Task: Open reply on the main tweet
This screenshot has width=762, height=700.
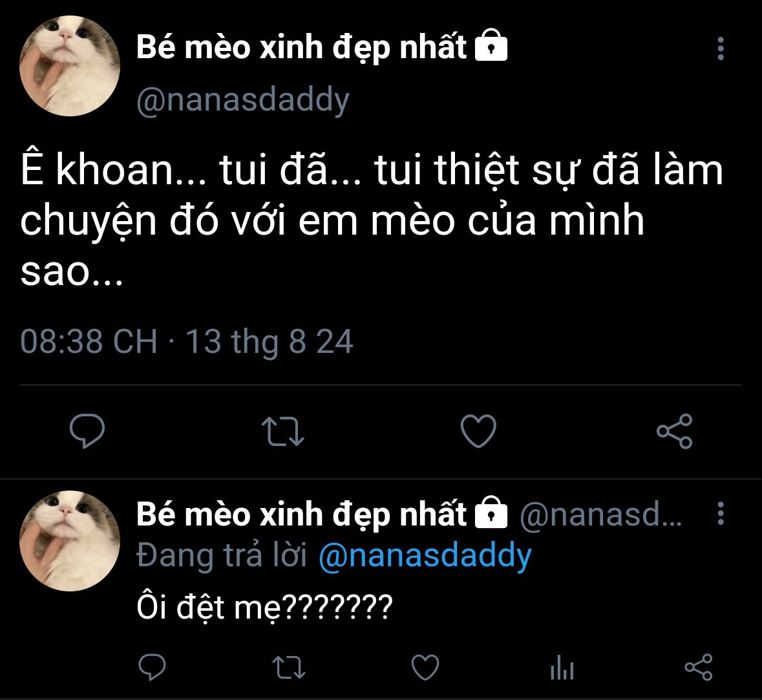Action: (87, 430)
